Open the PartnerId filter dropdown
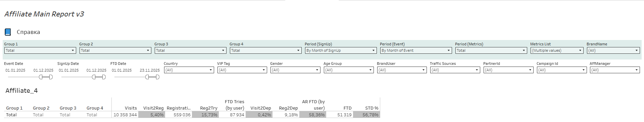 click(508, 70)
